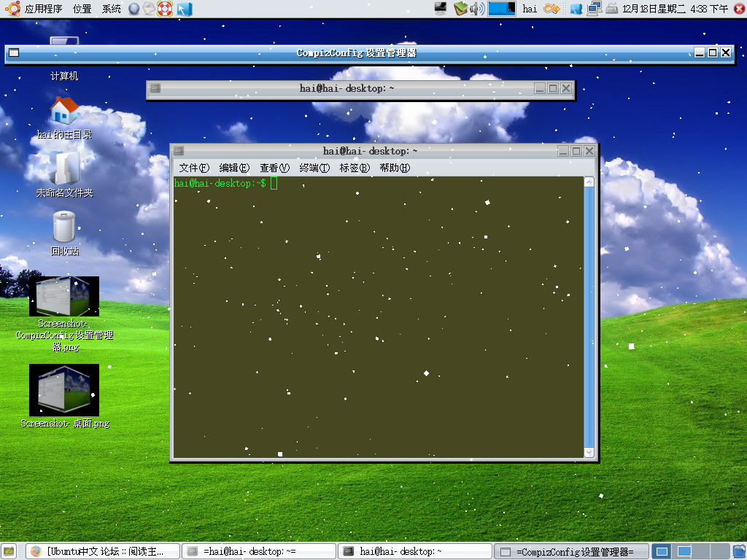Open the green book dictionary tray icon
The width and height of the screenshot is (747, 560).
click(460, 9)
